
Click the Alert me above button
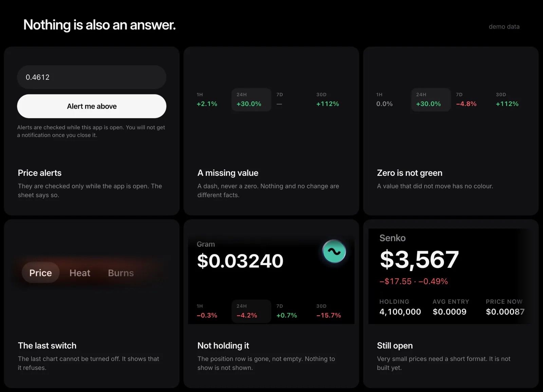[92, 106]
